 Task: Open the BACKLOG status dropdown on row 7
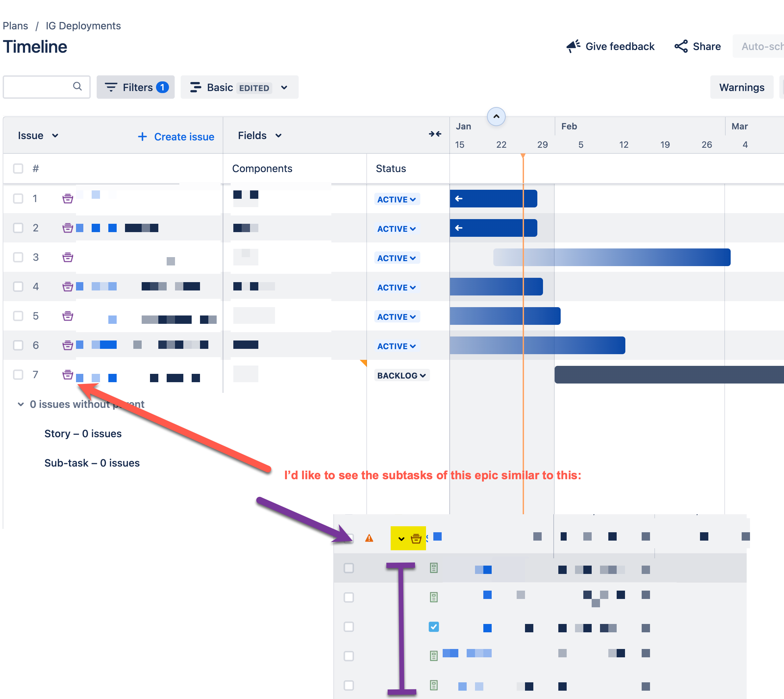(x=401, y=375)
